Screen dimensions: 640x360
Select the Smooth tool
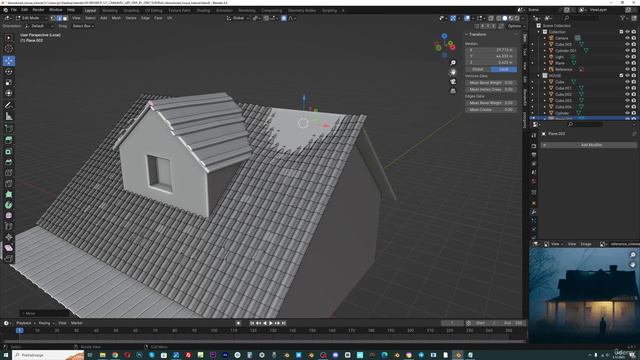[x=9, y=216]
